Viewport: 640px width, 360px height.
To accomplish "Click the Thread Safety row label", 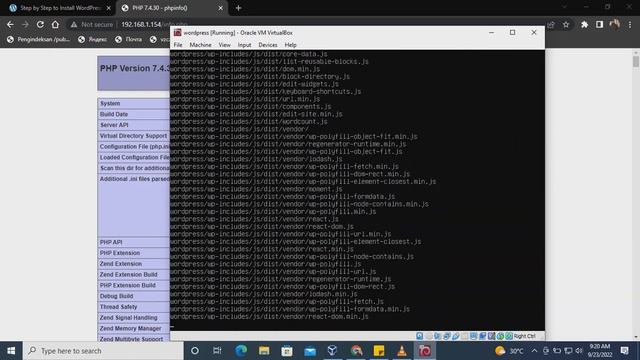I will tap(118, 307).
